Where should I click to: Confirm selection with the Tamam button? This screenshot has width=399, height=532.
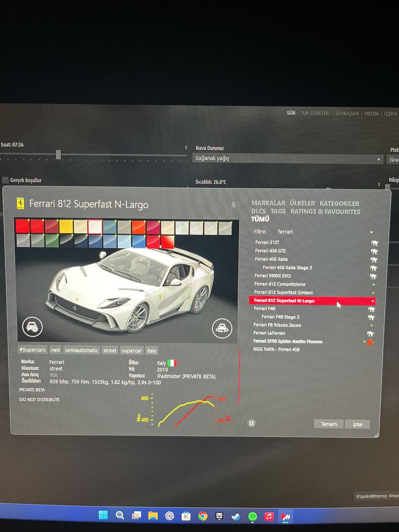[x=329, y=424]
